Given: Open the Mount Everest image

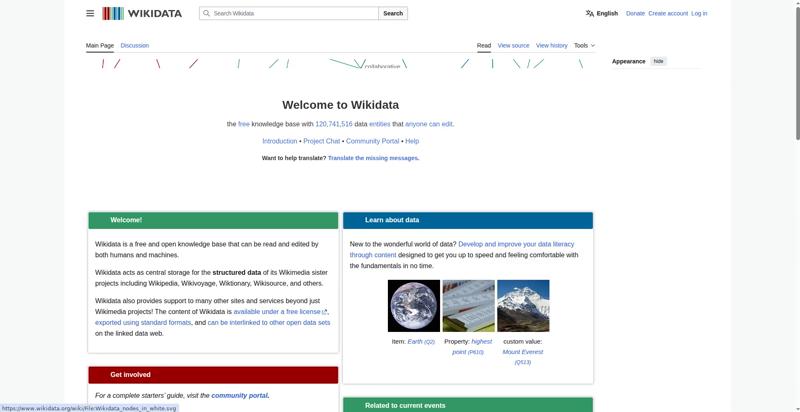Looking at the screenshot, I should (523, 305).
